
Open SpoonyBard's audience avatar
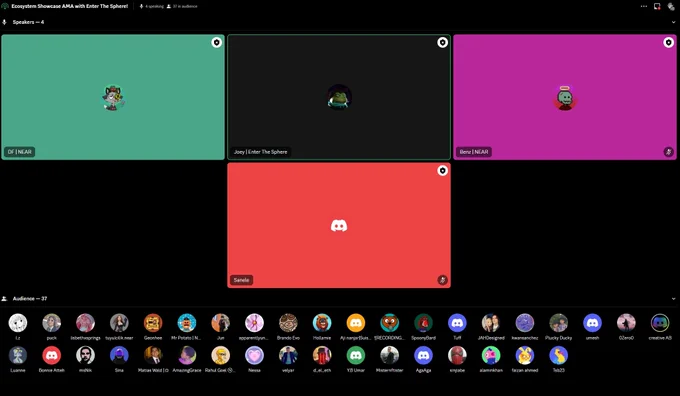click(423, 323)
